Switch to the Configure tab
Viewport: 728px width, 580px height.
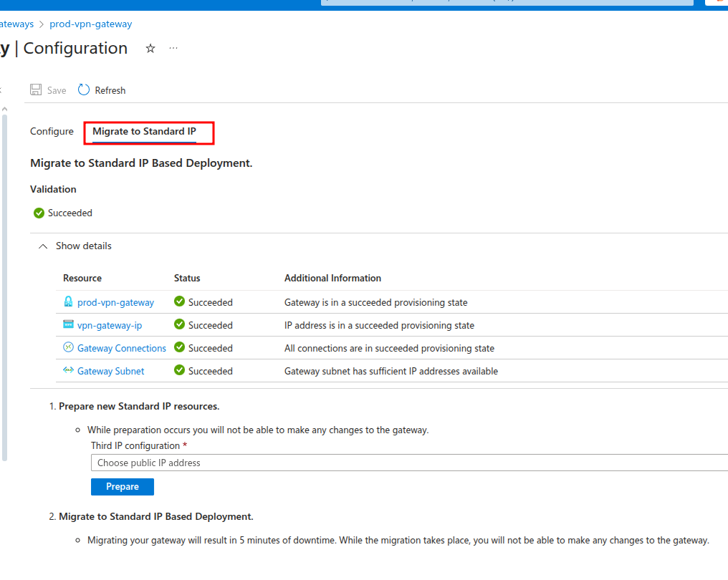point(52,131)
